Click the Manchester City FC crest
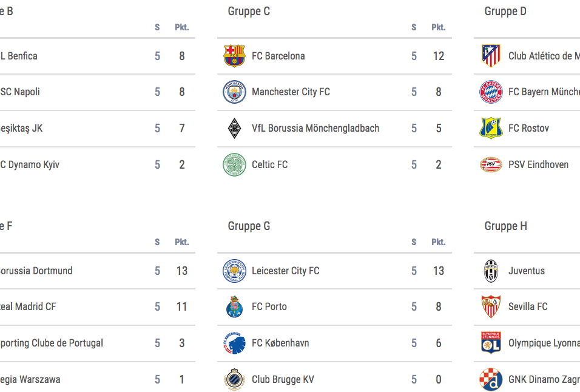The width and height of the screenshot is (580, 392). [234, 92]
